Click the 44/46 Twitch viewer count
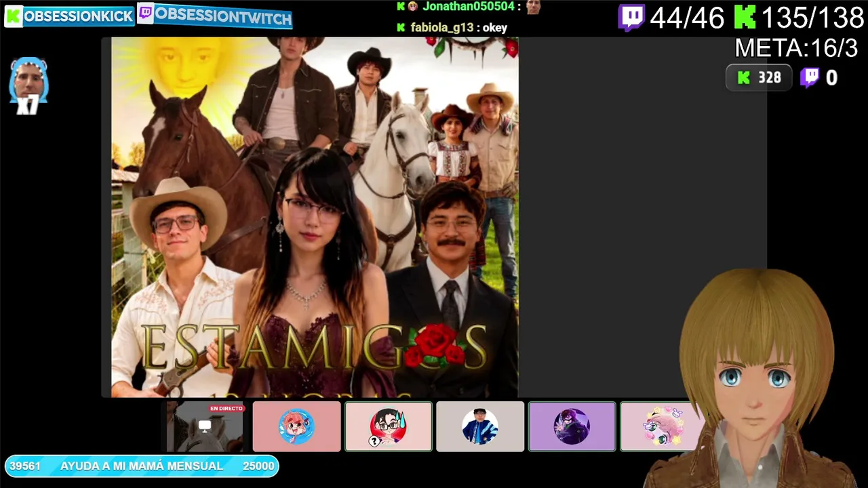868x488 pixels. pos(687,18)
